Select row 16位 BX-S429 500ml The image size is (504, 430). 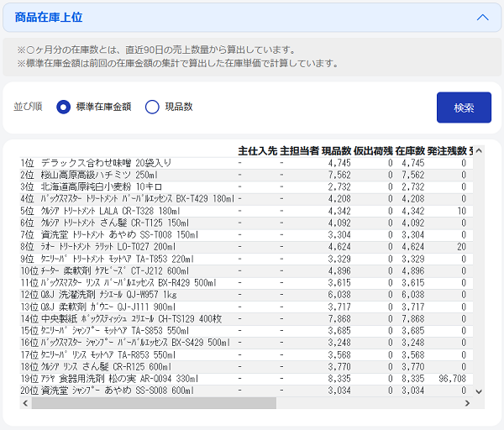(x=246, y=343)
